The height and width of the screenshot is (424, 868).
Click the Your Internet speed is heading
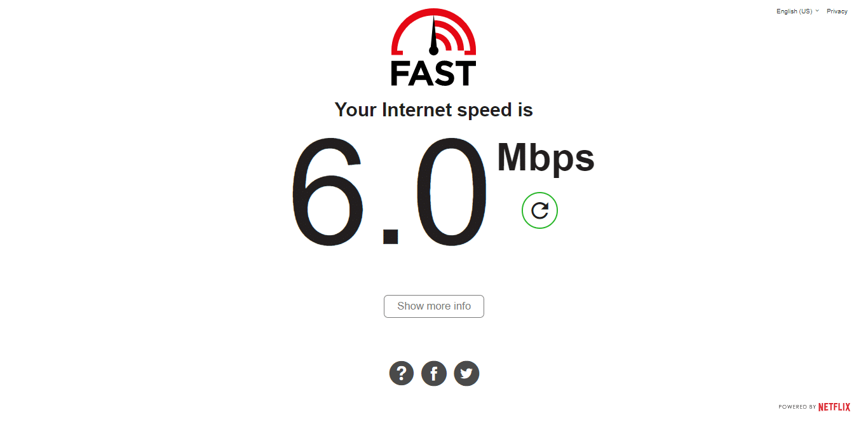434,110
